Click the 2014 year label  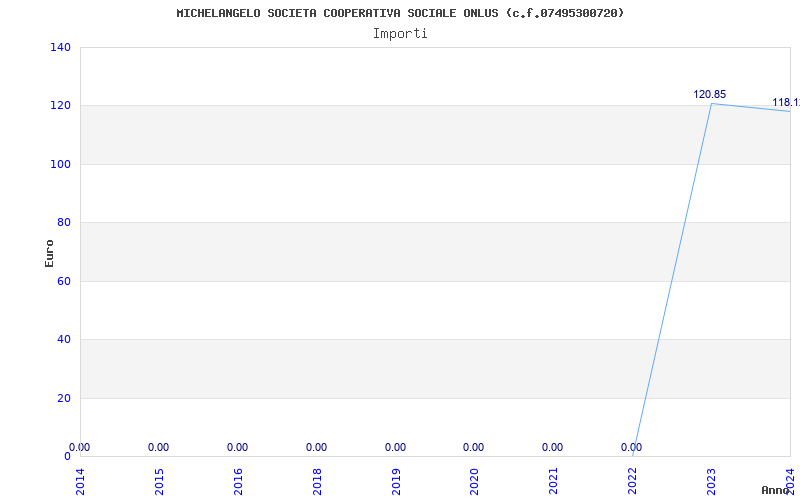pyautogui.click(x=80, y=481)
